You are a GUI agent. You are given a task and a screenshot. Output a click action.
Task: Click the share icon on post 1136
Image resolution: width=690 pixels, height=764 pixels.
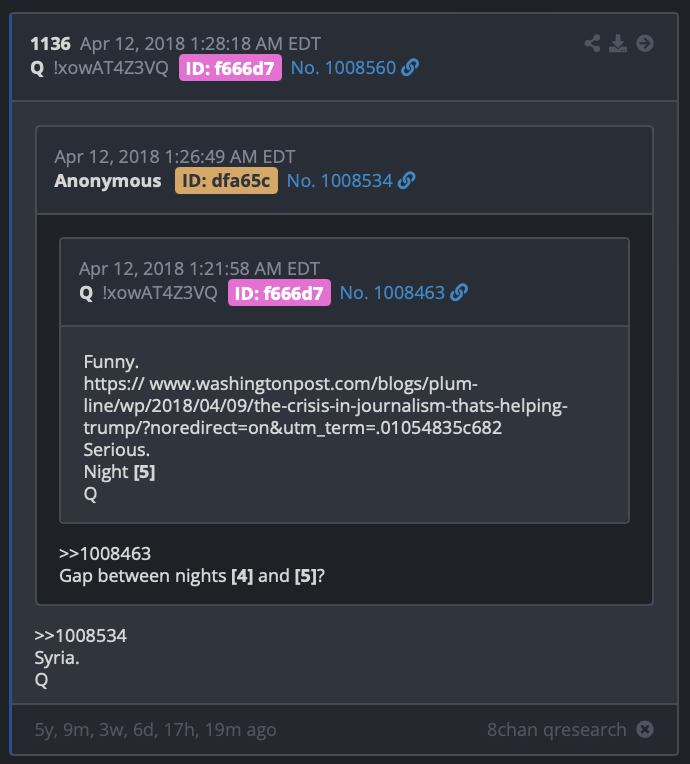click(592, 43)
